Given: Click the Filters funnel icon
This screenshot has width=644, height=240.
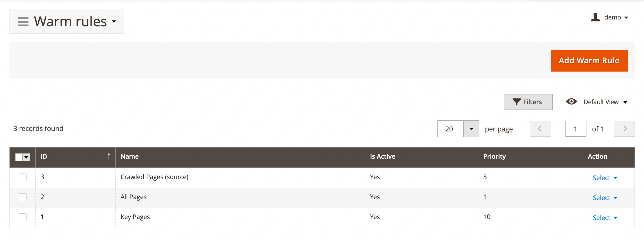Looking at the screenshot, I should (x=516, y=102).
